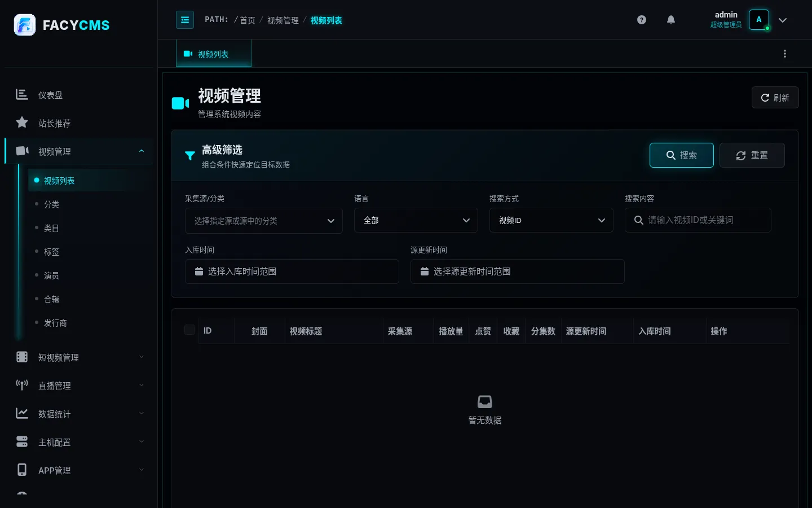Click the 搜索 search button
This screenshot has height=508, width=812.
(x=682, y=155)
